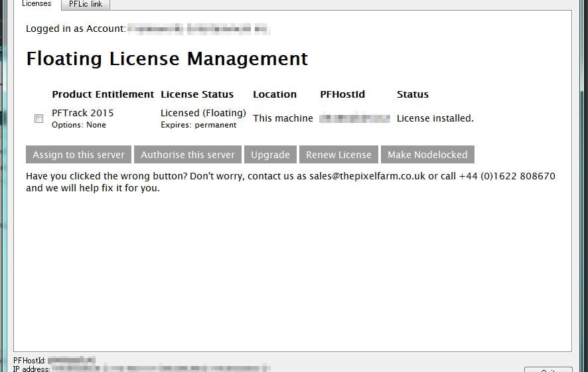Image resolution: width=588 pixels, height=372 pixels.
Task: Click Renew License button
Action: [x=338, y=155]
